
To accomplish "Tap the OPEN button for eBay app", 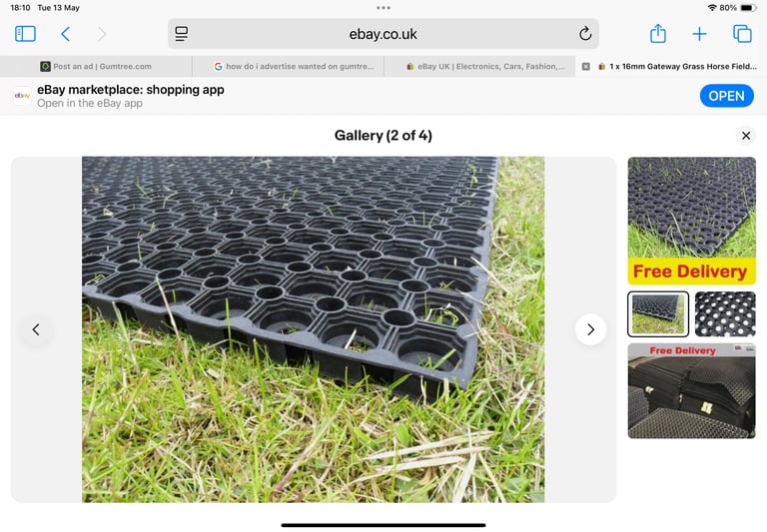I will point(726,96).
